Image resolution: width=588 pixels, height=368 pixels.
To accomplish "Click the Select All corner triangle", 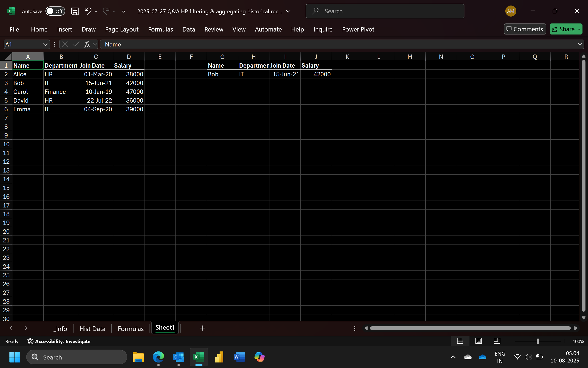I will click(x=8, y=57).
